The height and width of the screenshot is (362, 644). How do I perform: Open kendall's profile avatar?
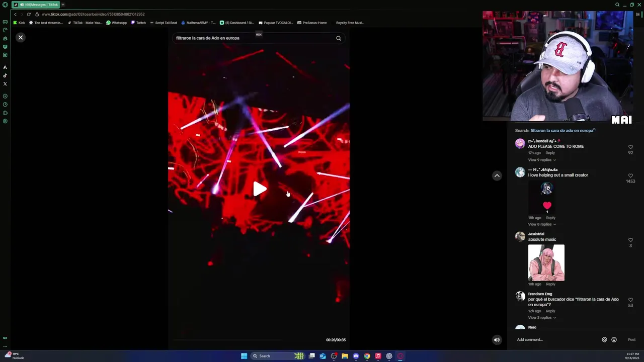(x=520, y=144)
